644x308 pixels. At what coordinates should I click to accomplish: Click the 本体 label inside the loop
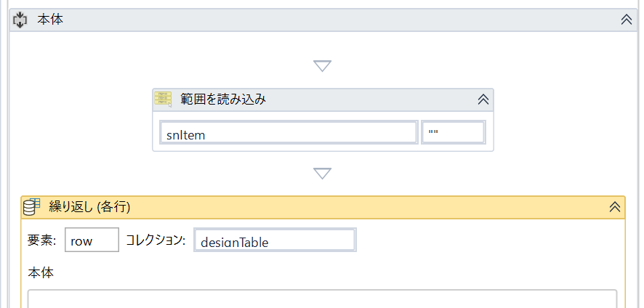[41, 273]
